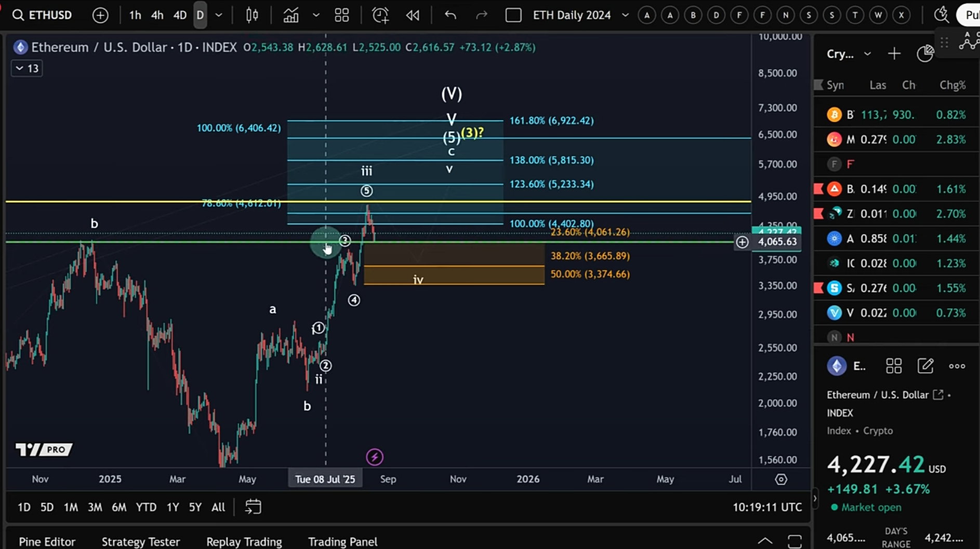Collapse the right sidebar panel arrow

815,499
